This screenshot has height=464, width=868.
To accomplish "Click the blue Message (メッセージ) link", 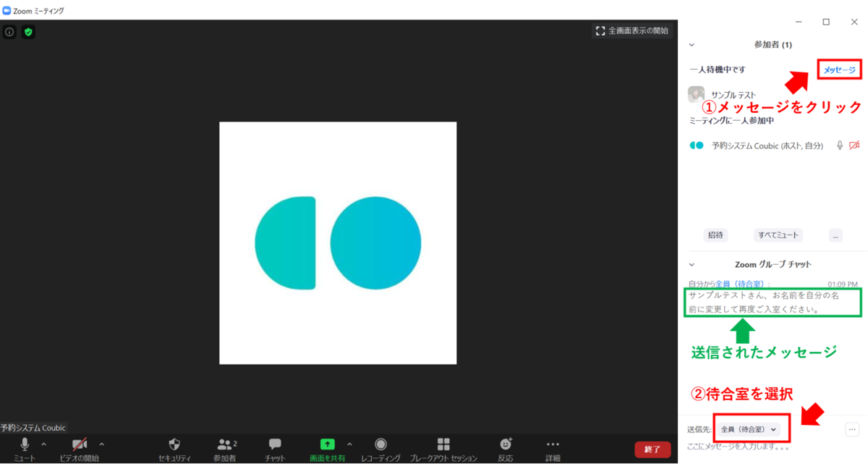I will [840, 70].
